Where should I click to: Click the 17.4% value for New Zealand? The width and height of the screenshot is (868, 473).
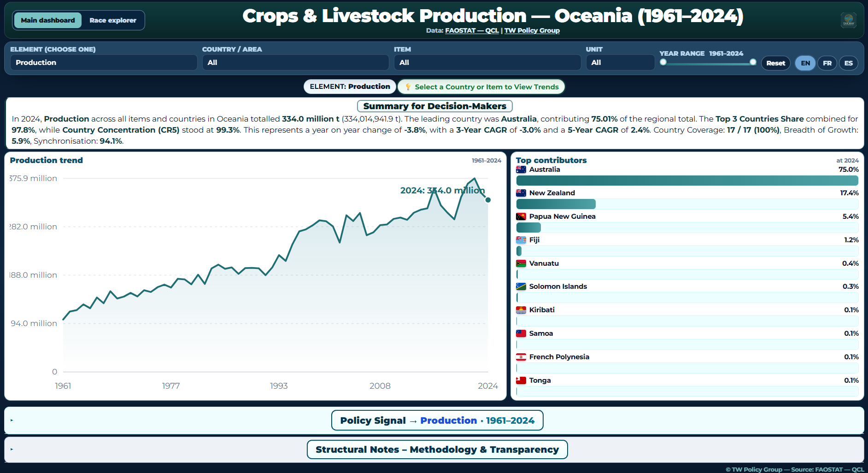click(849, 193)
